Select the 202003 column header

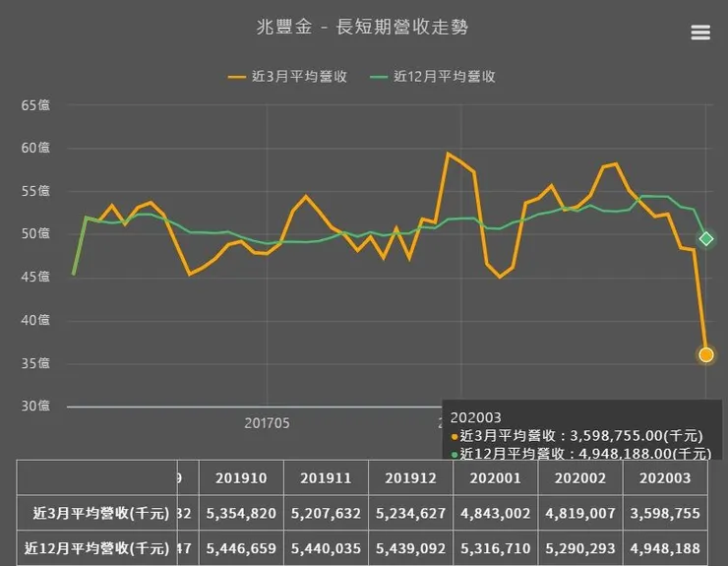(x=665, y=477)
